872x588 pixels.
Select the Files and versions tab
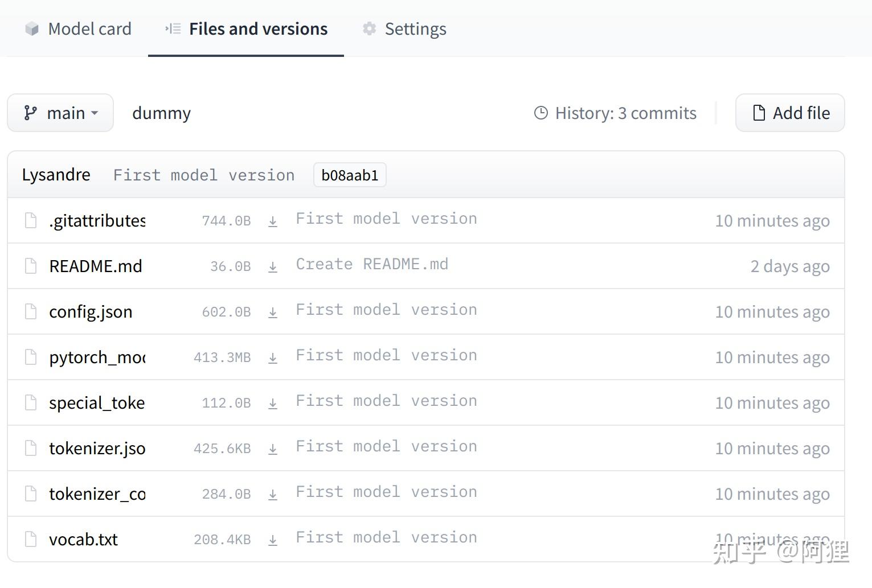coord(246,29)
